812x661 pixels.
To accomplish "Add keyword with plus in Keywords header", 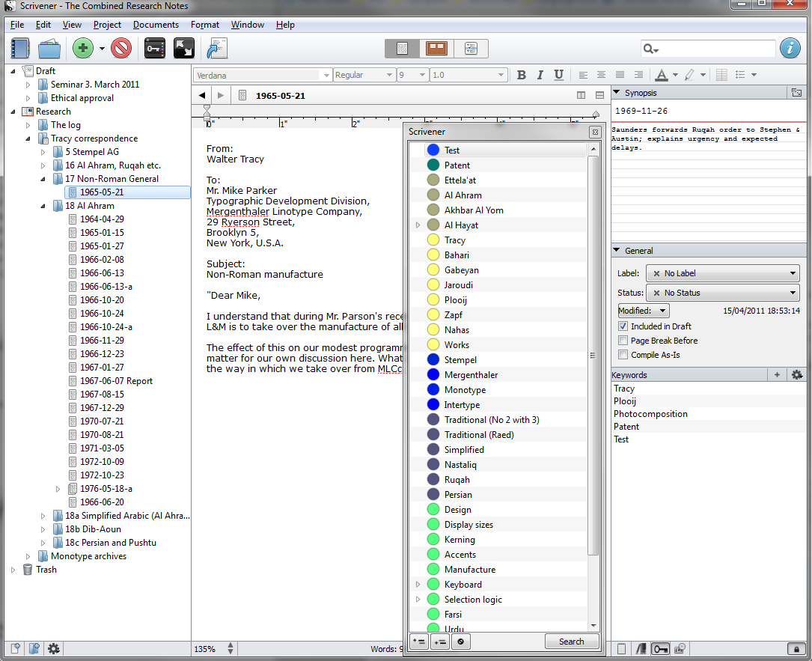I will coord(777,374).
